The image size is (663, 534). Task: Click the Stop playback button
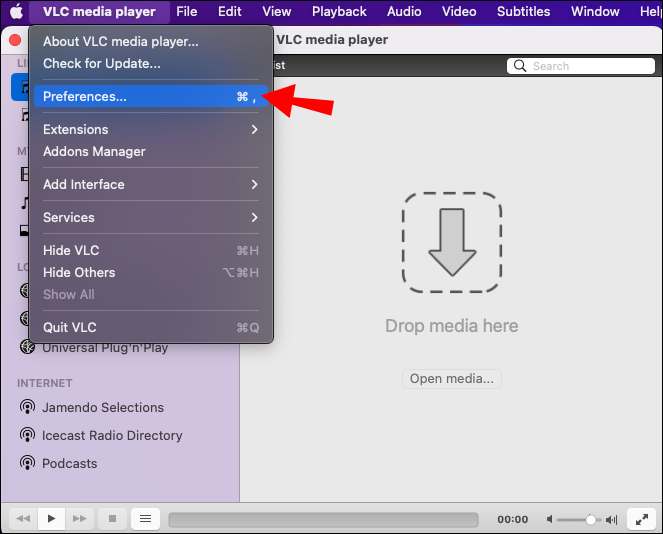(112, 518)
